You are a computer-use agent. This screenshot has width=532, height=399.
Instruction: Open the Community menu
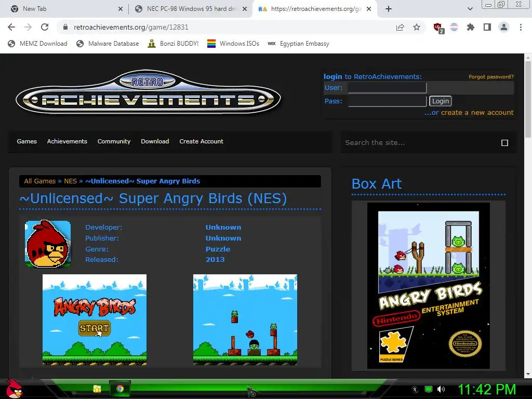114,141
